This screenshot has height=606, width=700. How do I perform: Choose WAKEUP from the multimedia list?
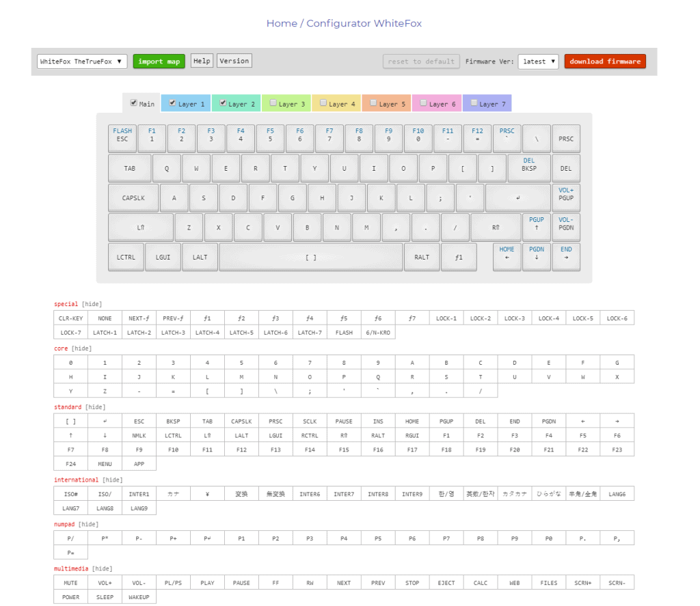pos(139,597)
